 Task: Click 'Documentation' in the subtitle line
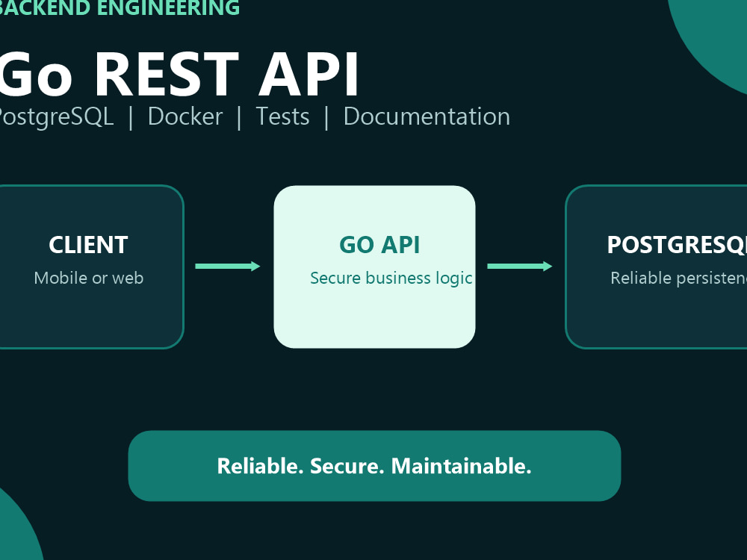427,116
